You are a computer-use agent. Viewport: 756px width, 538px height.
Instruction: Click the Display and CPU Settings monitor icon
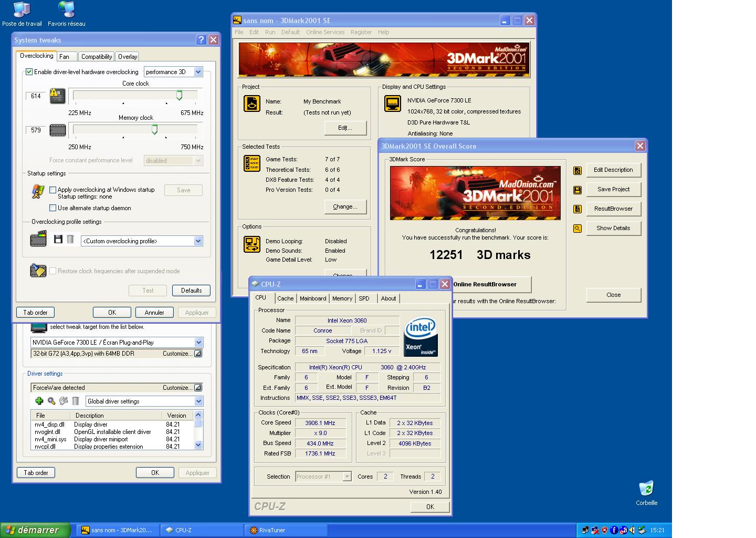(393, 104)
